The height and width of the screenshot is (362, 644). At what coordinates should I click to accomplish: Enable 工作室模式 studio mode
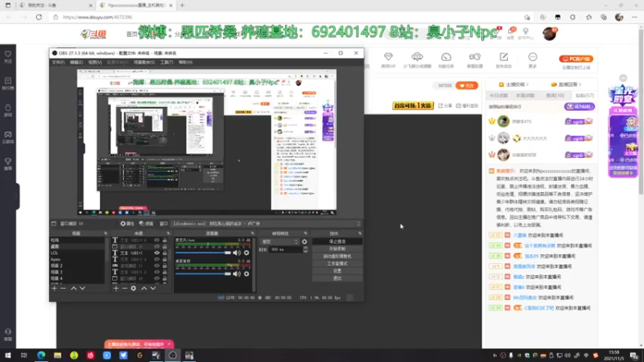pyautogui.click(x=337, y=264)
